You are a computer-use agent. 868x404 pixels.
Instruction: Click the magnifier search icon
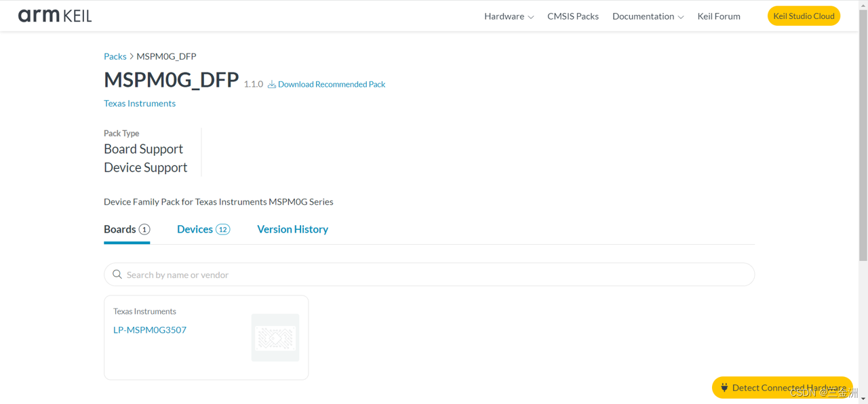tap(117, 275)
